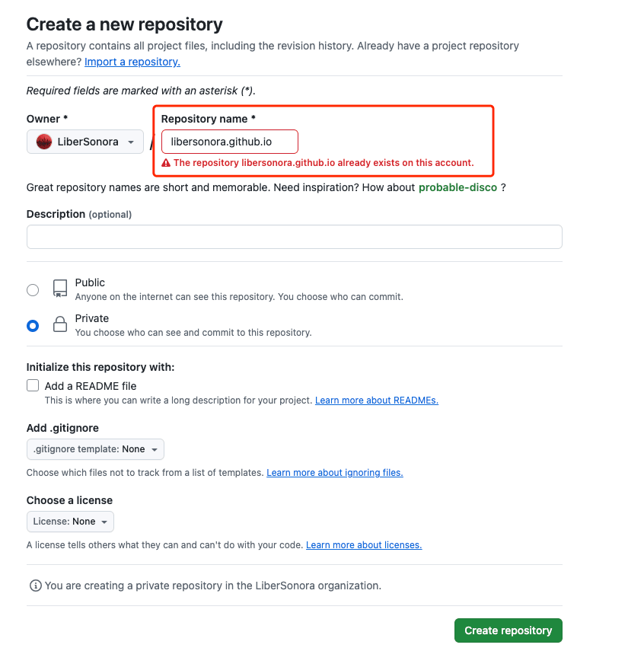Focus the Repository name input field
The image size is (644, 667).
pyautogui.click(x=230, y=142)
